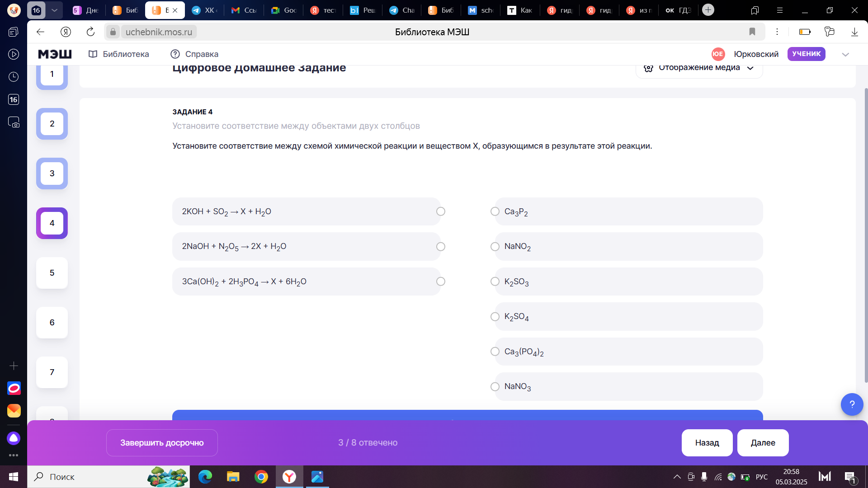Open Yandex Browser from the taskbar
The height and width of the screenshot is (488, 868).
point(289,477)
